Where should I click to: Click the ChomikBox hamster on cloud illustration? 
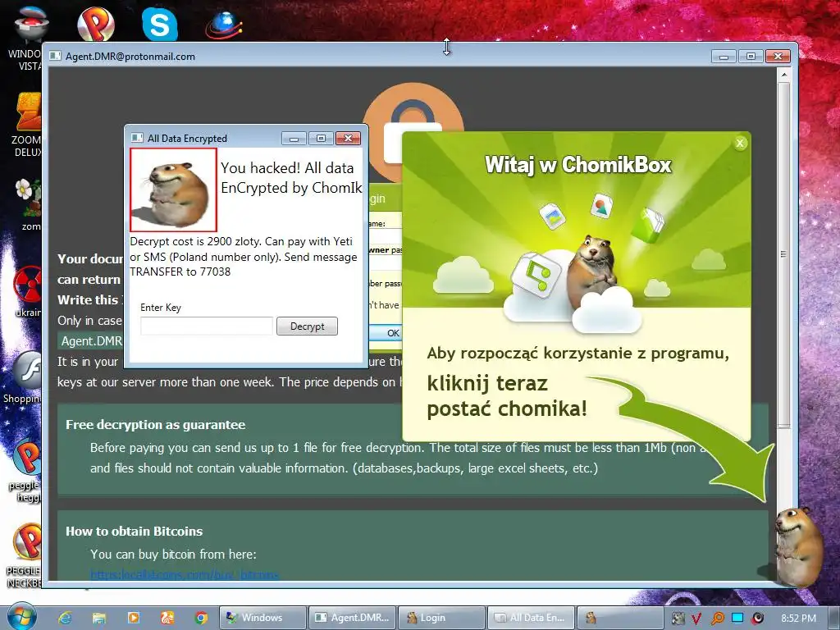point(592,272)
